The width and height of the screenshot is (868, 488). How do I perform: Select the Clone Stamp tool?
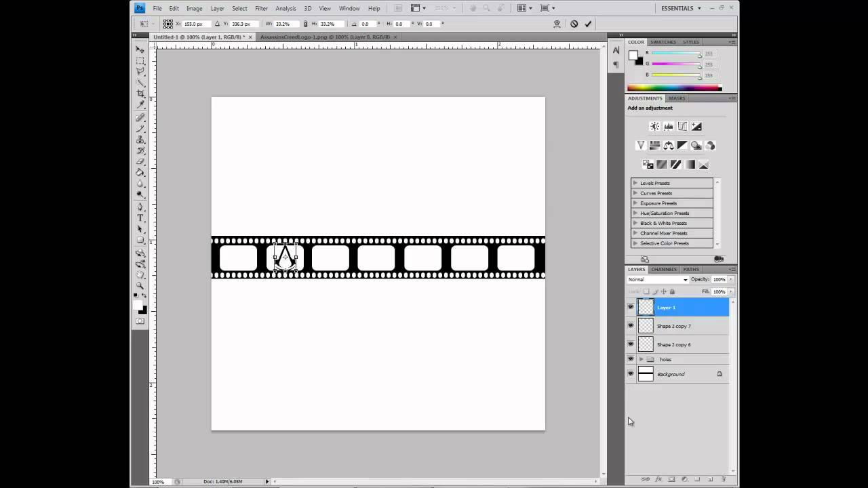(140, 140)
